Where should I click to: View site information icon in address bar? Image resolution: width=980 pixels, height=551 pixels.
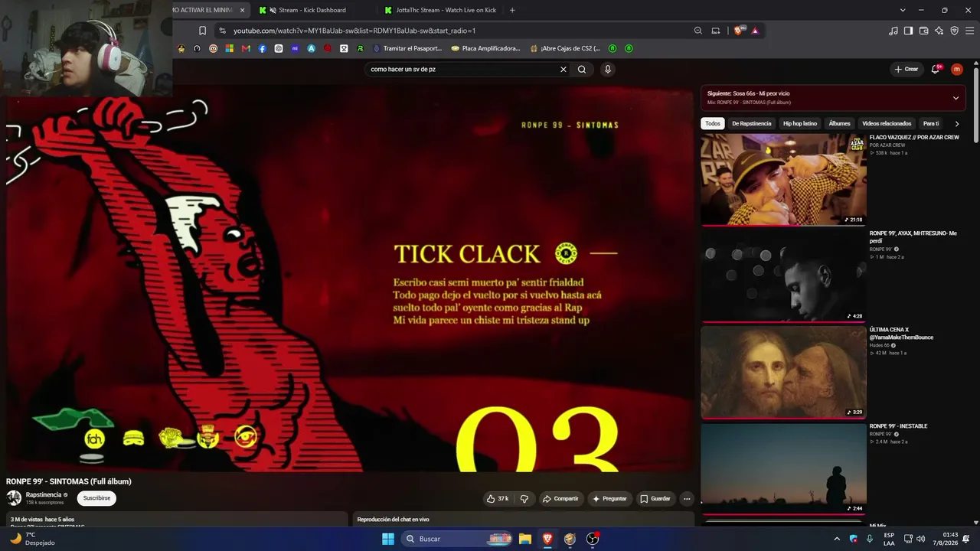(222, 31)
